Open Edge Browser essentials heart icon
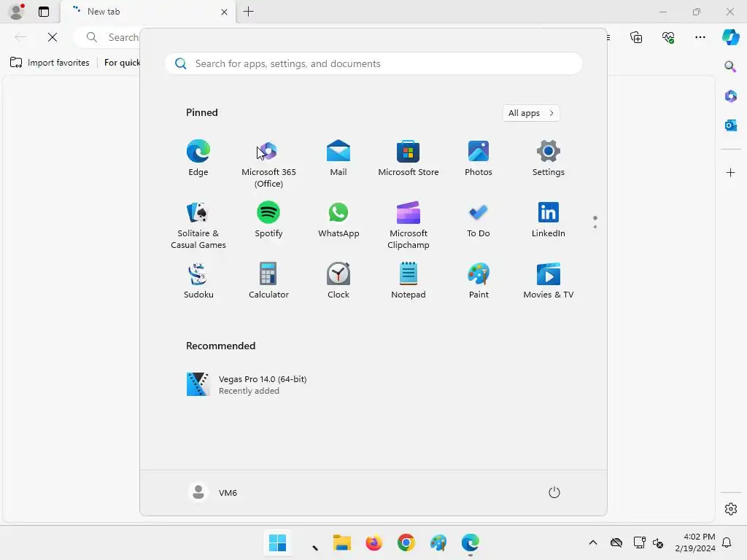The image size is (747, 560). 668,37
